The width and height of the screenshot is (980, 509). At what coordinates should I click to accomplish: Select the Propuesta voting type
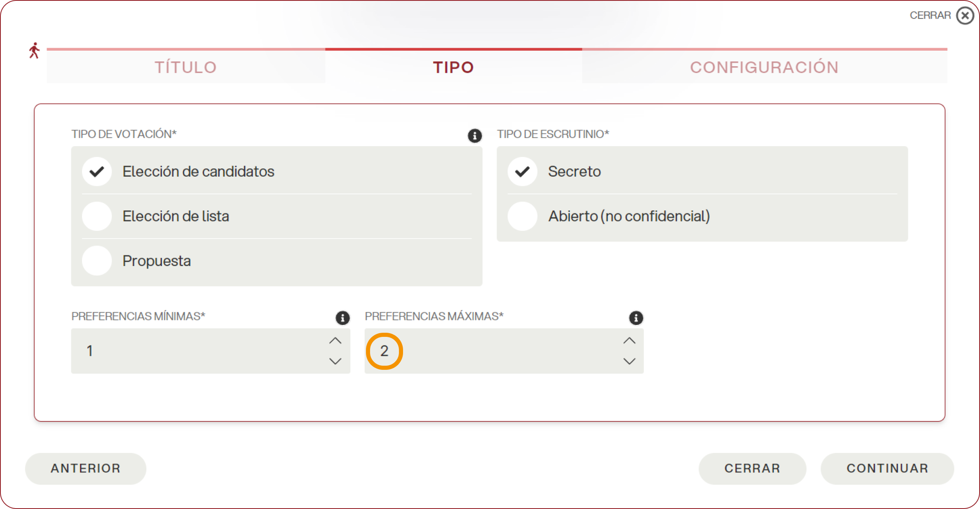[x=97, y=261]
